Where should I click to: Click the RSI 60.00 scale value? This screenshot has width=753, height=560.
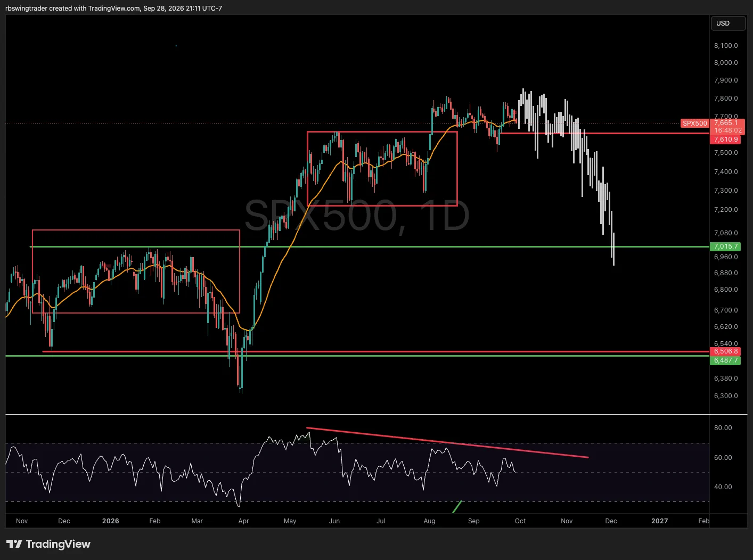click(x=723, y=458)
